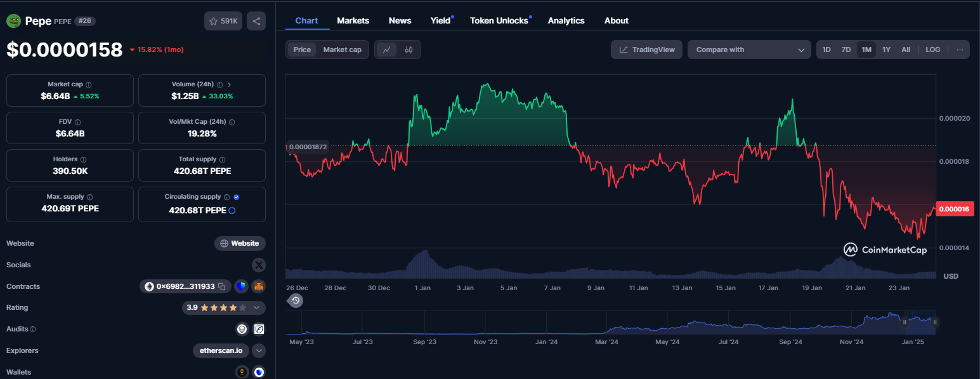Screen dimensions: 980x379
Task: Click the circulating supply progress ring
Action: [232, 210]
